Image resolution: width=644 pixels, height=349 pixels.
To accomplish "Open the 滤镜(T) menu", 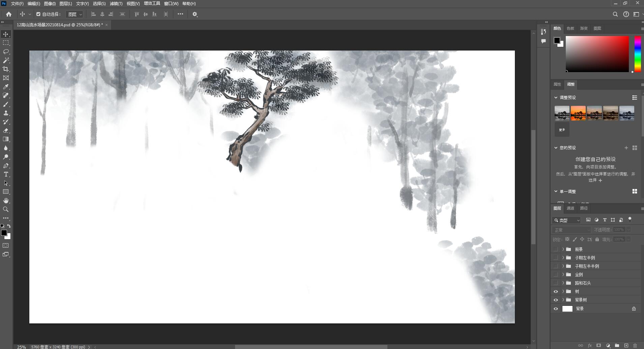I will [116, 3].
